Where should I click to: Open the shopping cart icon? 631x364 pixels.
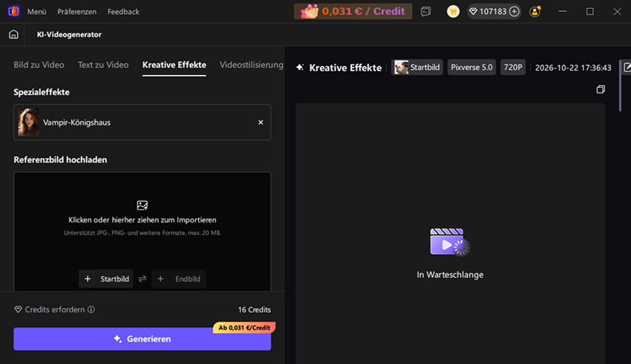tap(453, 12)
